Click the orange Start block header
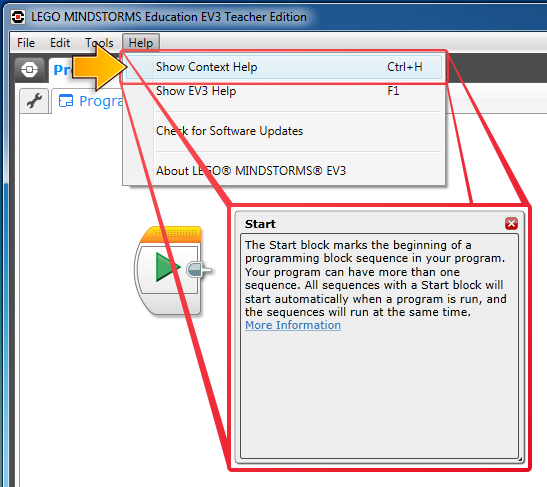This screenshot has width=547, height=487. [171, 234]
